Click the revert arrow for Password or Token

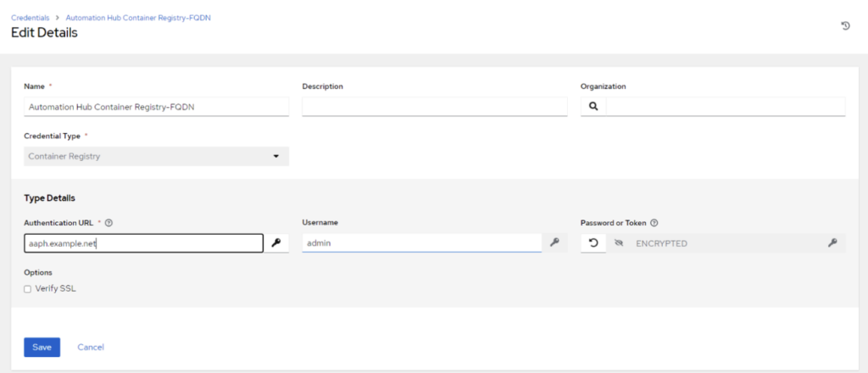click(593, 243)
